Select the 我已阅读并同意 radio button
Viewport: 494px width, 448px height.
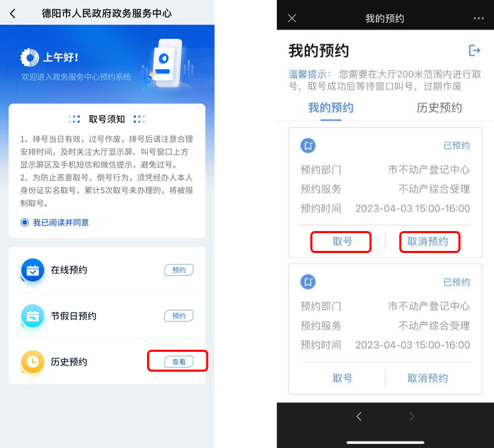pos(25,223)
